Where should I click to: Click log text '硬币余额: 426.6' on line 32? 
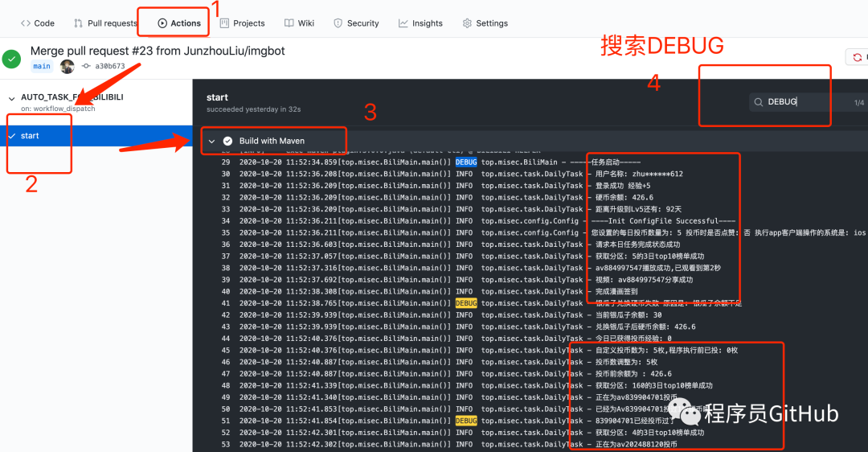pos(624,198)
